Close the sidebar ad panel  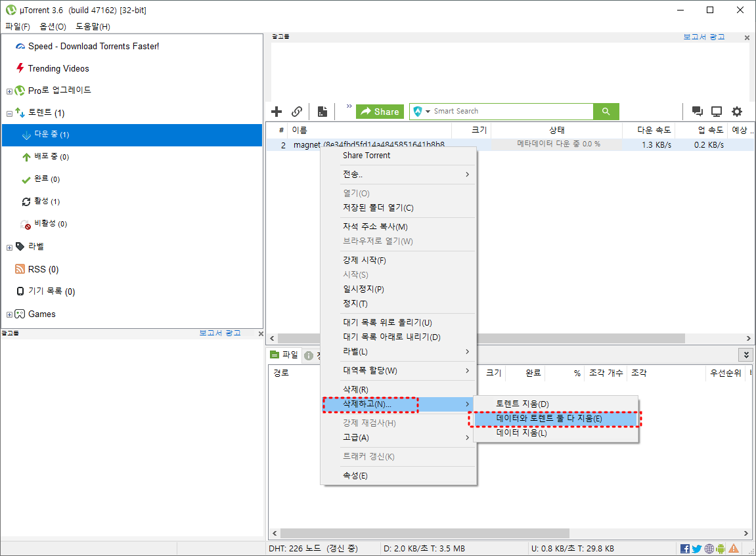pos(261,333)
